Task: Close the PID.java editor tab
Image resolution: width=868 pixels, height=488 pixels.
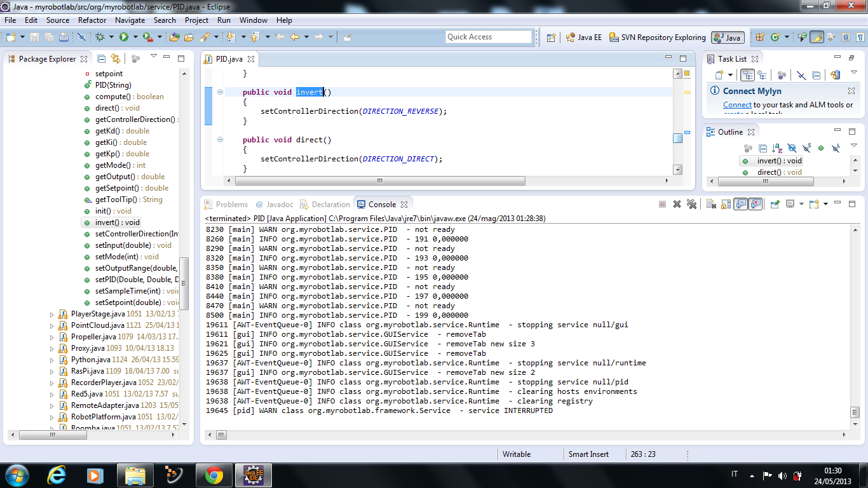Action: tap(250, 59)
